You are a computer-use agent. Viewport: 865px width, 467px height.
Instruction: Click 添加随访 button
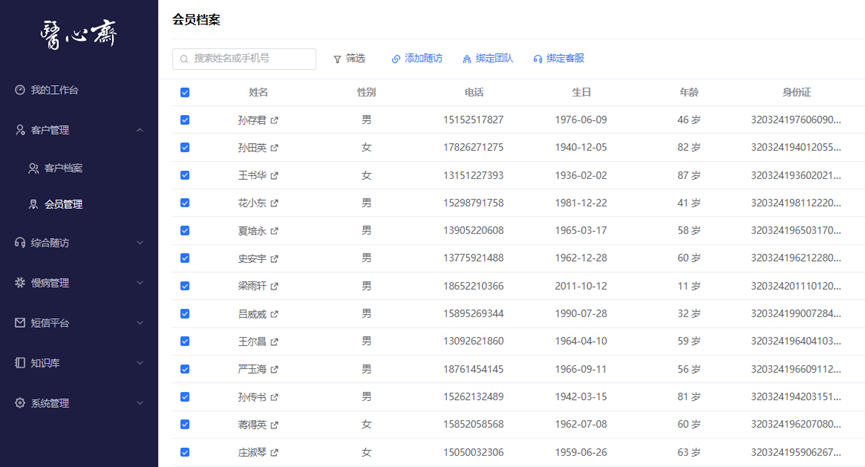[x=417, y=58]
